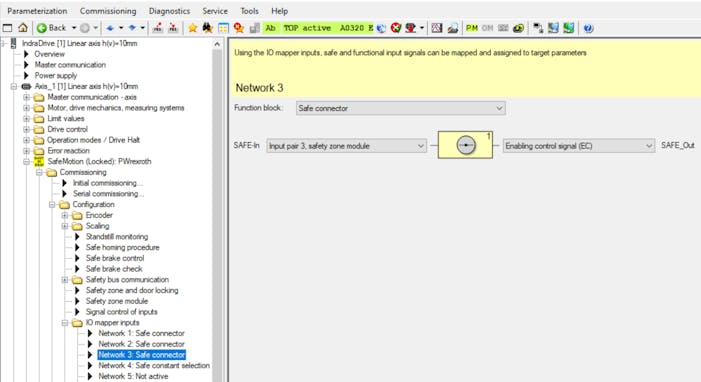Click the grayed icon after OM
The height and width of the screenshot is (382, 701).
[x=503, y=28]
